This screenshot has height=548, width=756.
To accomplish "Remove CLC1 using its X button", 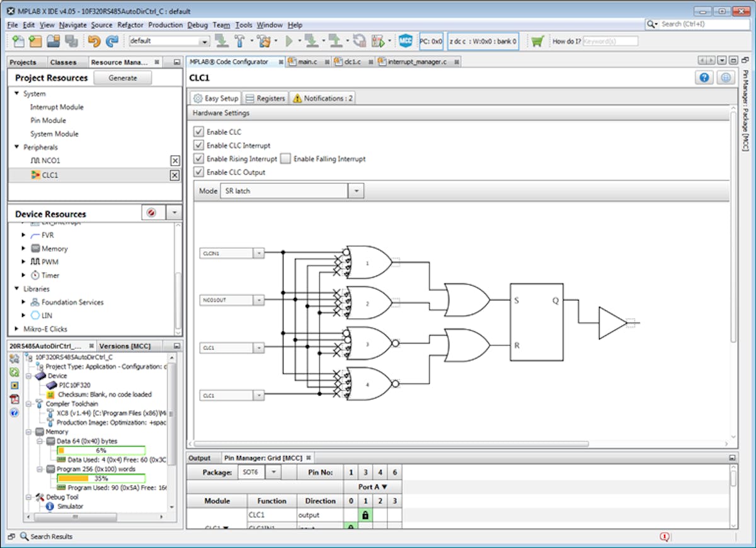I will (175, 175).
